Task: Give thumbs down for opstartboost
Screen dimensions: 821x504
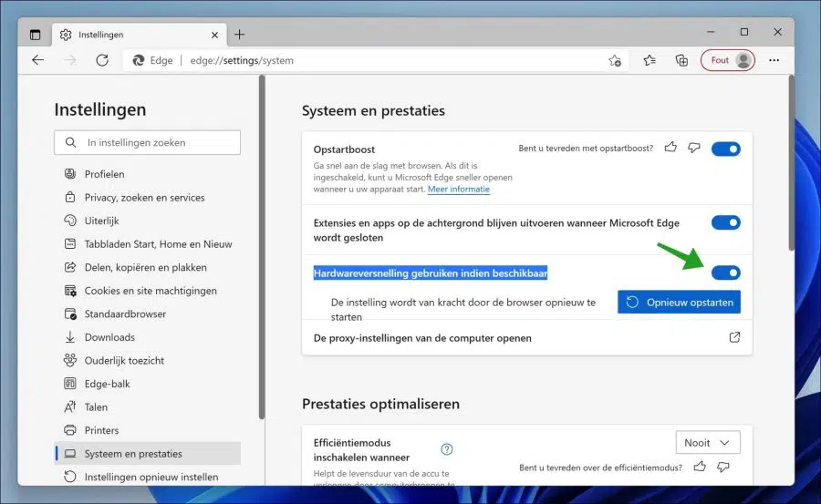Action: (694, 149)
